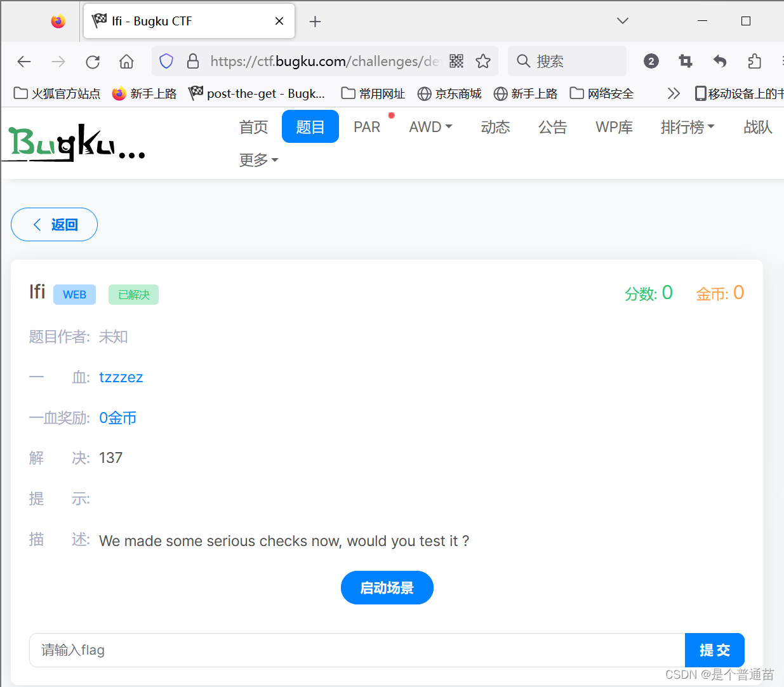This screenshot has width=784, height=687.
Task: Reload the current page
Action: pyautogui.click(x=93, y=61)
